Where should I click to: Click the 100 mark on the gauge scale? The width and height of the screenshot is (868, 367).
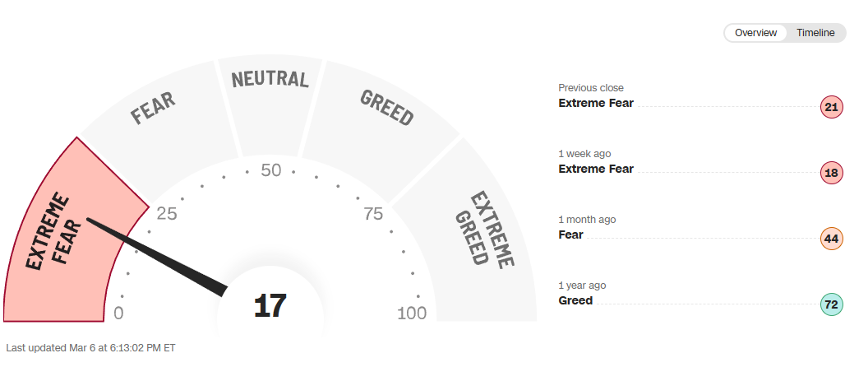(x=412, y=314)
